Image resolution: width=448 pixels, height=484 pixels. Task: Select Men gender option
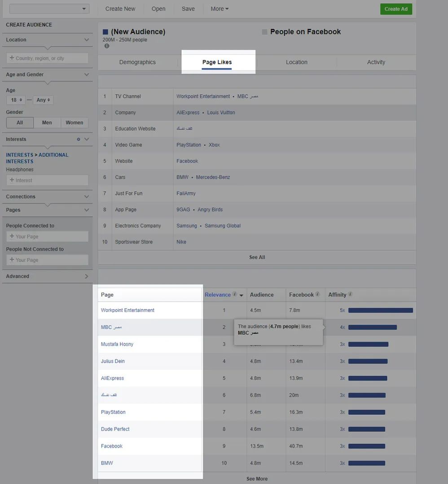pyautogui.click(x=47, y=123)
